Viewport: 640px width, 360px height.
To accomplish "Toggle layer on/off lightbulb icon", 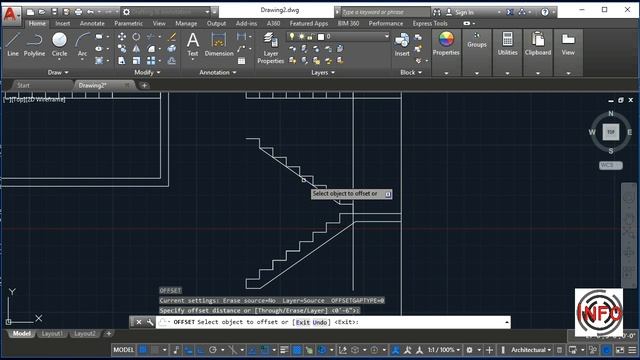I will 292,37.
